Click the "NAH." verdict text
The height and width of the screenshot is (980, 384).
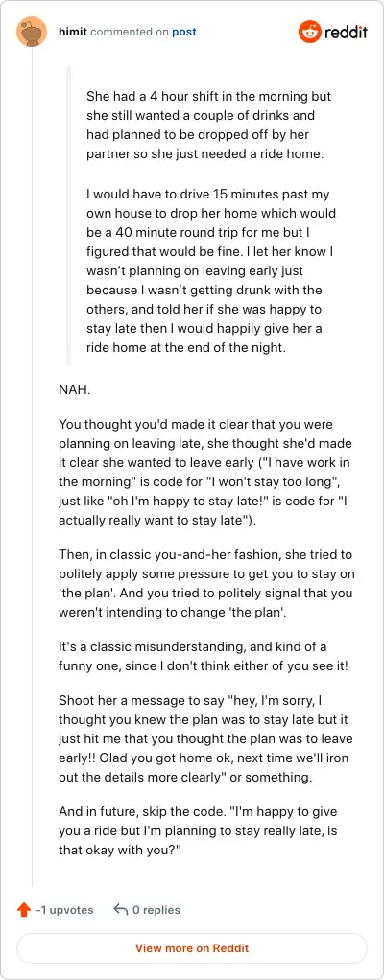click(75, 389)
